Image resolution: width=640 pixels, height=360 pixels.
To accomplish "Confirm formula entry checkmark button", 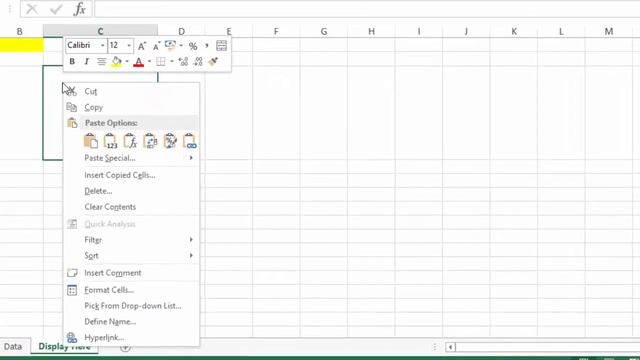I will point(56,9).
